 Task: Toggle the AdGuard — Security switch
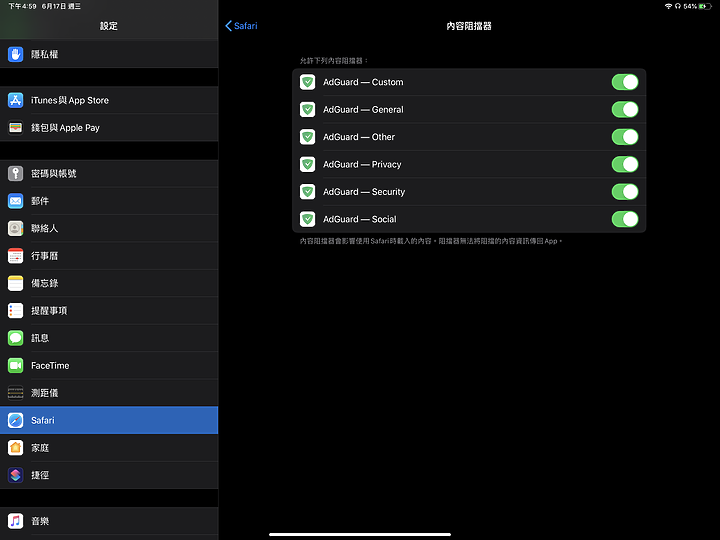(625, 192)
